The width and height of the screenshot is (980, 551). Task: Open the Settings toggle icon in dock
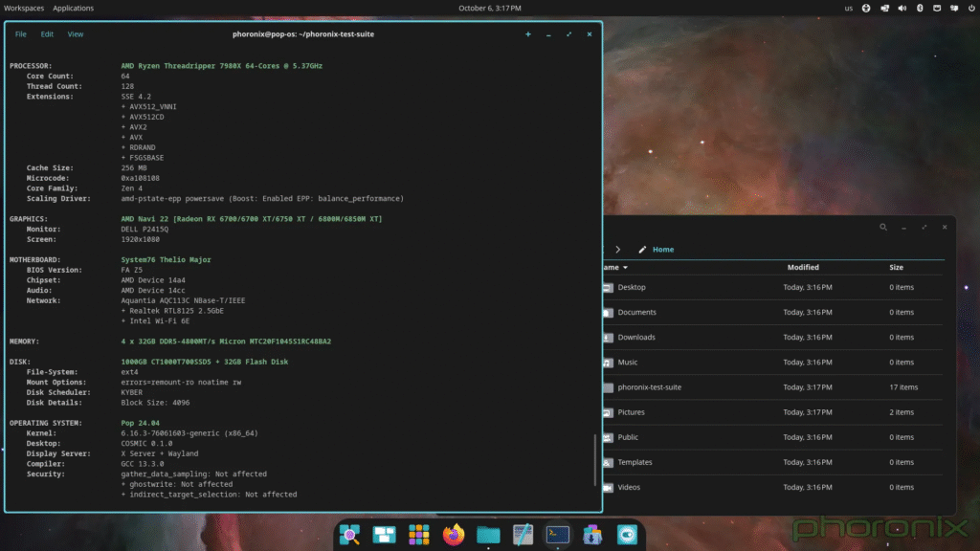[627, 535]
